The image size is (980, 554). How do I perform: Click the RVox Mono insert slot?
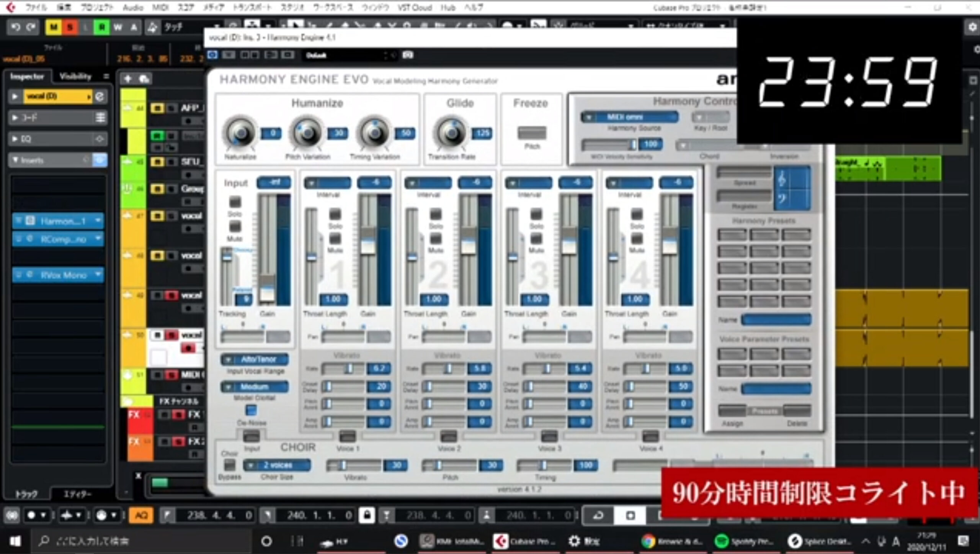click(x=58, y=275)
